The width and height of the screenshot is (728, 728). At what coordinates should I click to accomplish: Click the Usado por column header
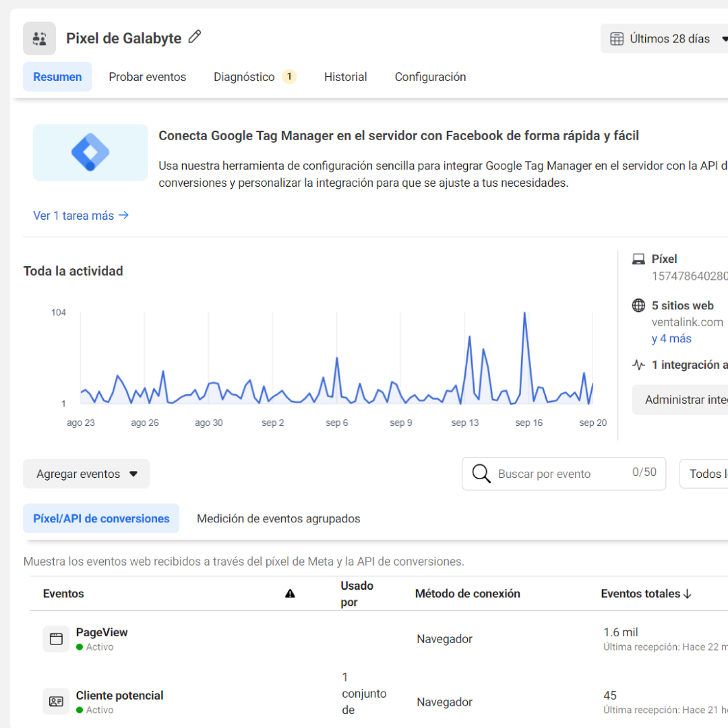(x=357, y=594)
